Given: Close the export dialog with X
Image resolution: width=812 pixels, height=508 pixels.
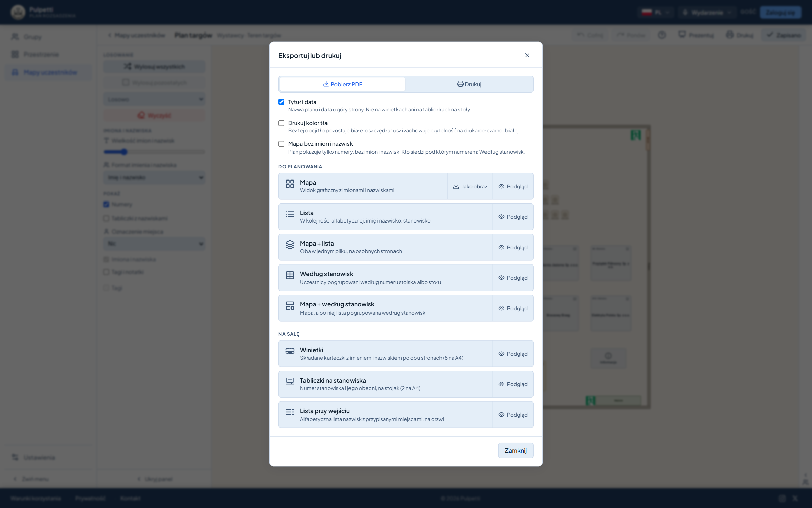Looking at the screenshot, I should coord(527,55).
